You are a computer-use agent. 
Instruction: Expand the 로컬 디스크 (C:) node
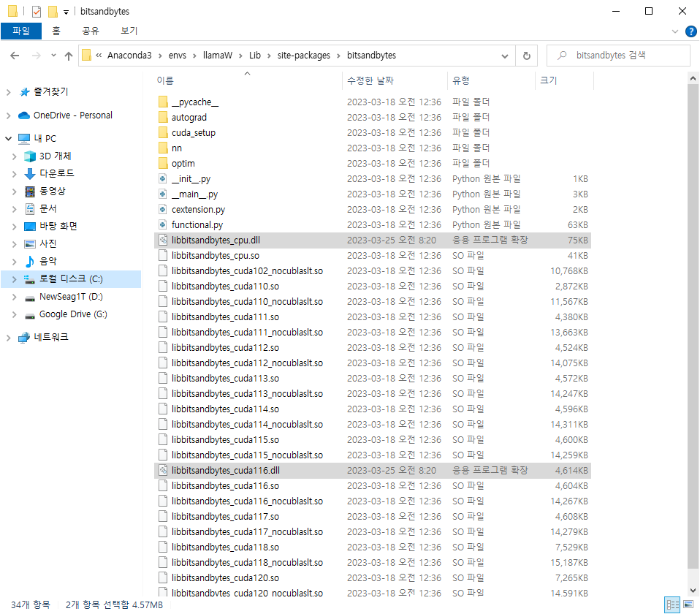15,279
